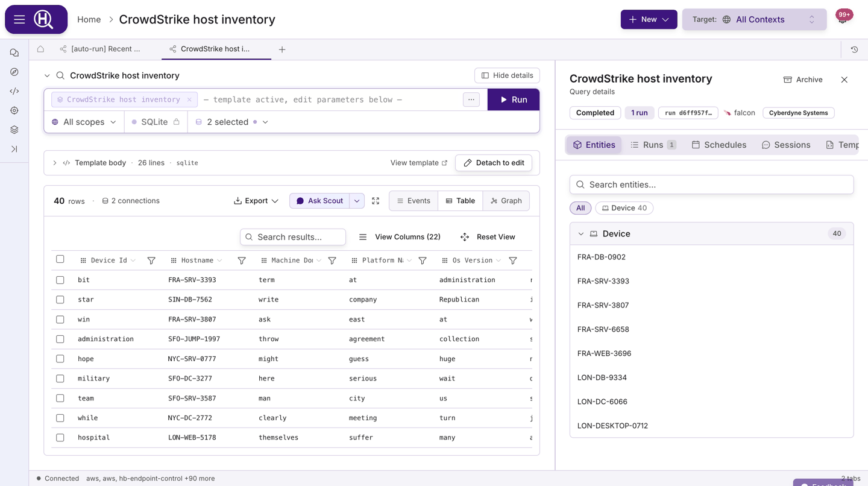Open the Schedules tab
The width and height of the screenshot is (868, 486).
(x=719, y=145)
